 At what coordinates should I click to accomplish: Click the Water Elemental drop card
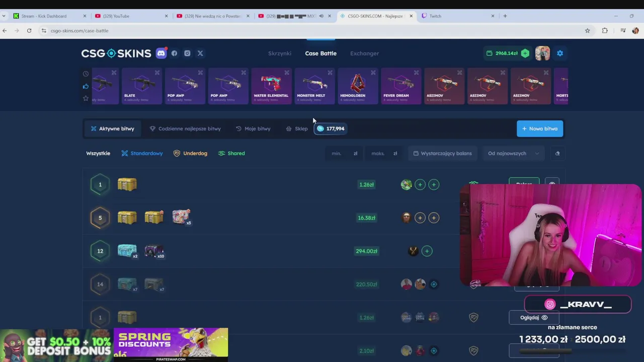click(x=271, y=86)
